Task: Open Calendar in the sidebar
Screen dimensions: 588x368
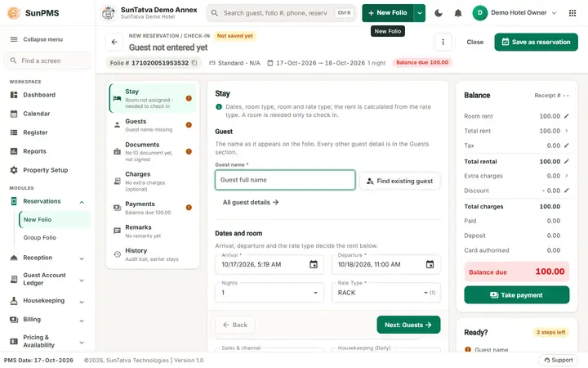Action: (x=47, y=114)
